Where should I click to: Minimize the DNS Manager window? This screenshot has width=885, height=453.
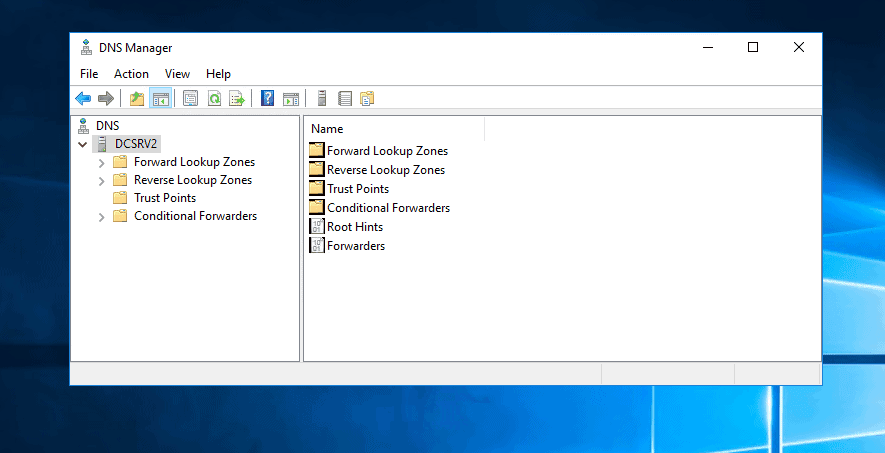coord(708,47)
